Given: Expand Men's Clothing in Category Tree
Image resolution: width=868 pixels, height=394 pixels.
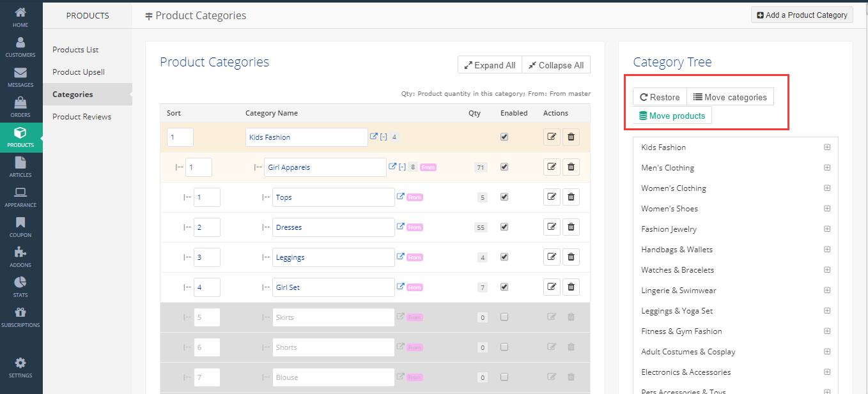Looking at the screenshot, I should click(x=827, y=168).
